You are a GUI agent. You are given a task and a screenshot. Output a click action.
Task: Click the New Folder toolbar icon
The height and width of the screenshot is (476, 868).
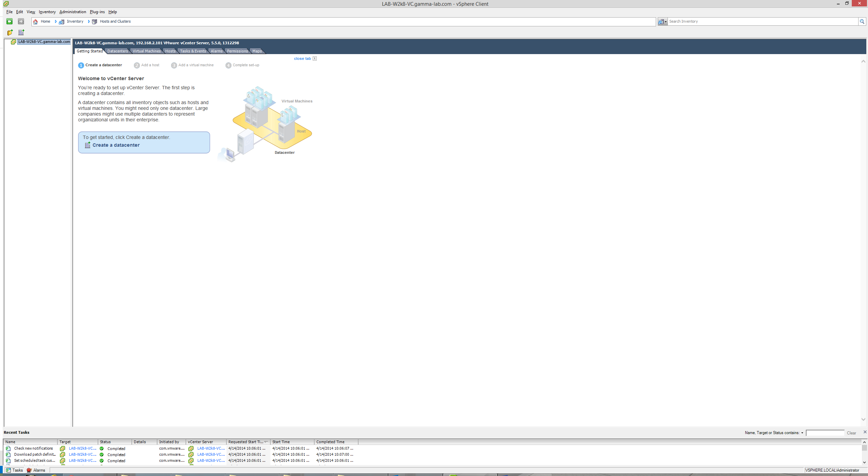(x=10, y=32)
